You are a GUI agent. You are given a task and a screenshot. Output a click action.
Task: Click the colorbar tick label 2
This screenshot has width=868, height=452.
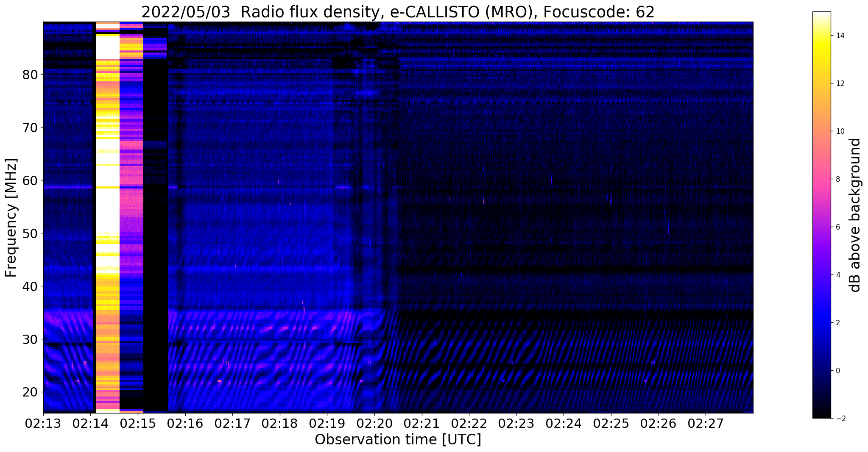point(837,323)
